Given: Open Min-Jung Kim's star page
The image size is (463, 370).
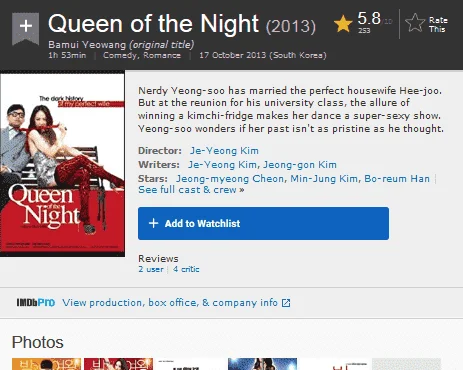Looking at the screenshot, I should (x=324, y=179).
